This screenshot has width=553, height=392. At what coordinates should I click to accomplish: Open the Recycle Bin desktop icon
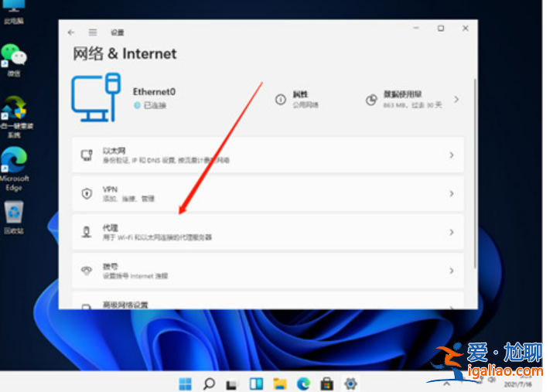(14, 217)
